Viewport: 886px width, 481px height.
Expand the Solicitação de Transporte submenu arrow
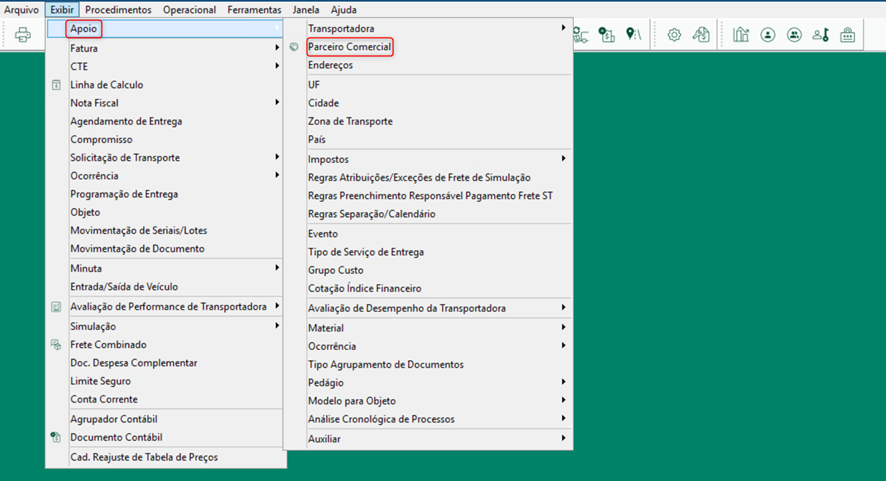click(x=277, y=157)
